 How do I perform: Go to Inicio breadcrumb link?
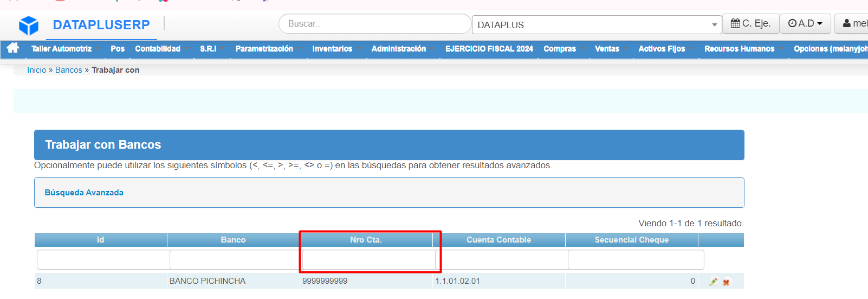(36, 70)
